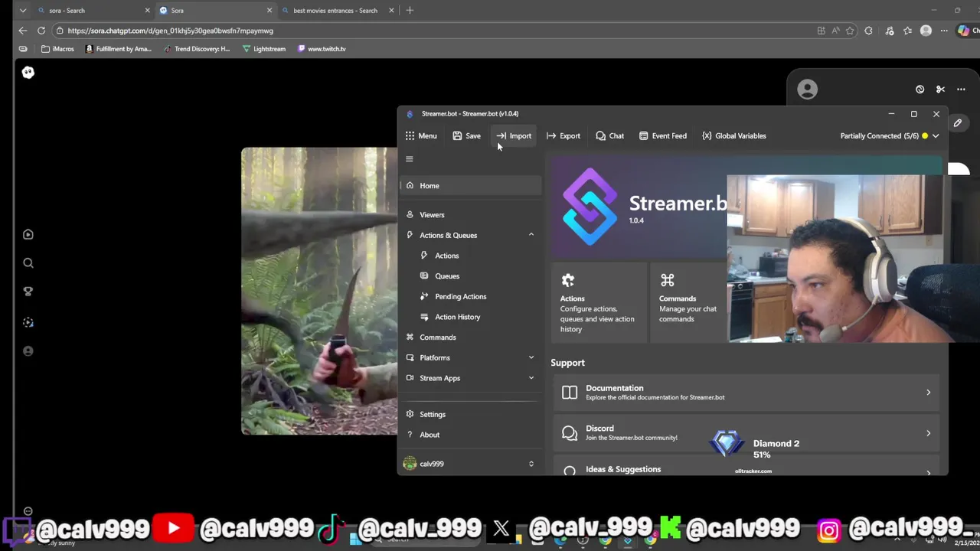Click the Documentation book icon
Viewport: 980px width, 551px height.
[x=570, y=393]
